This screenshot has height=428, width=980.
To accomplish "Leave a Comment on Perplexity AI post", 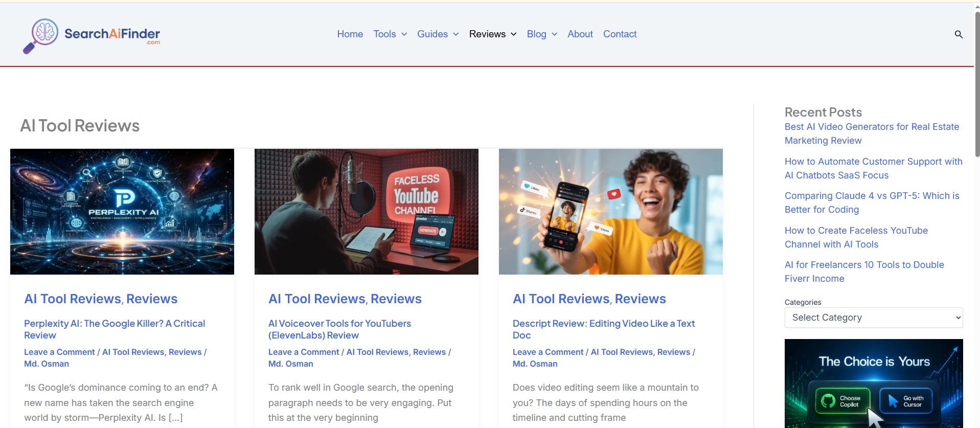I will click(x=59, y=352).
